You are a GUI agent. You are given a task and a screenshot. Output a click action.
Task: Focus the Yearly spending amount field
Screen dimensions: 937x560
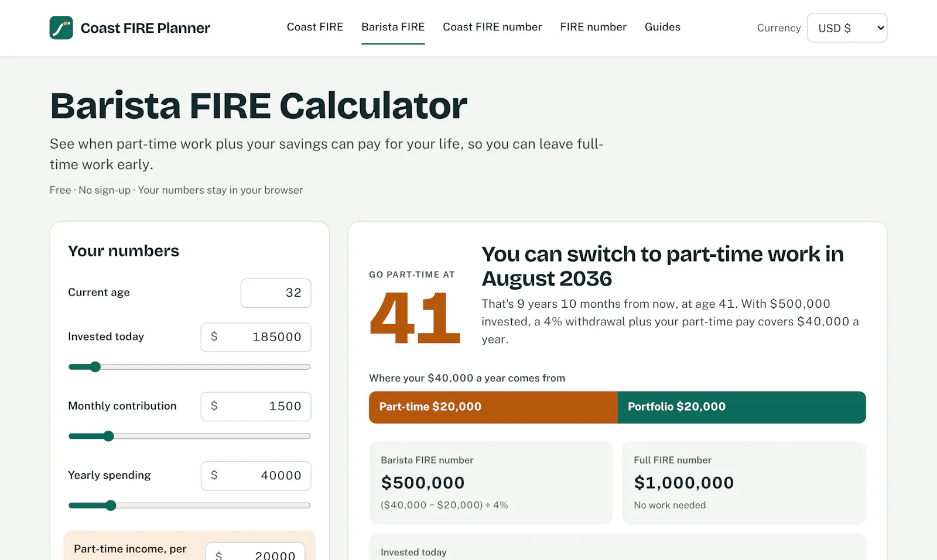(256, 476)
